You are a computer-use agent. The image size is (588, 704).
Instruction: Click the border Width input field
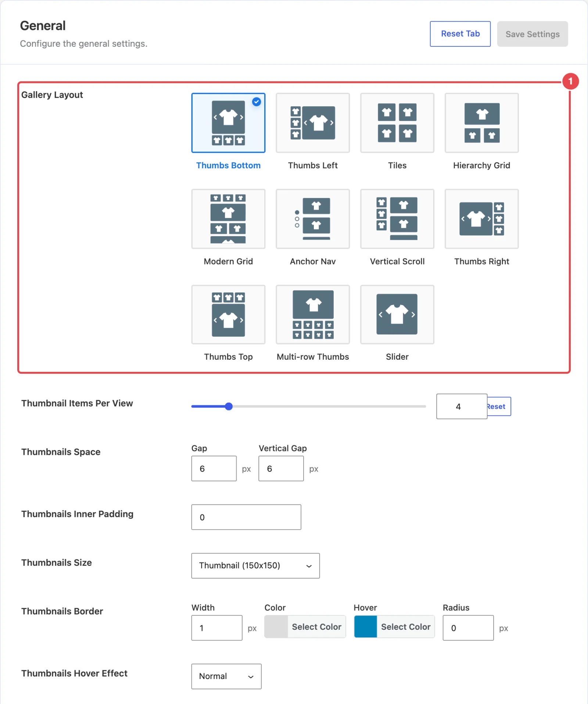click(217, 628)
